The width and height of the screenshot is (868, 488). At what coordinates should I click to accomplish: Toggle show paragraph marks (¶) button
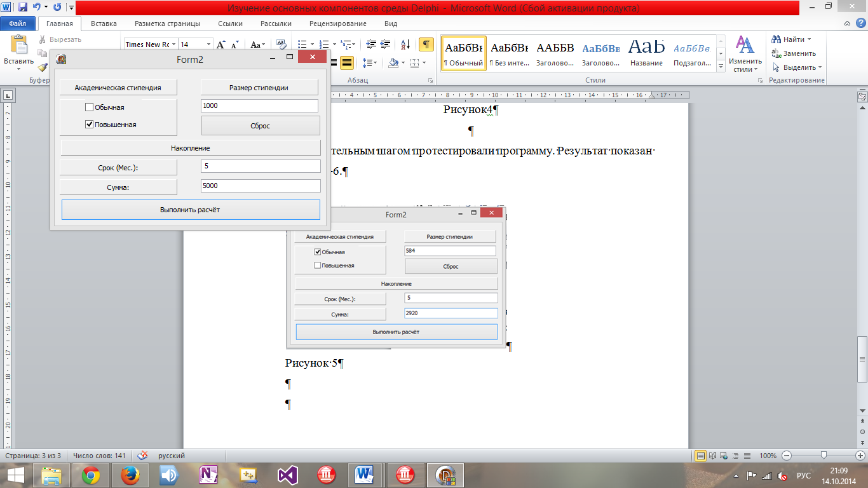pos(426,44)
